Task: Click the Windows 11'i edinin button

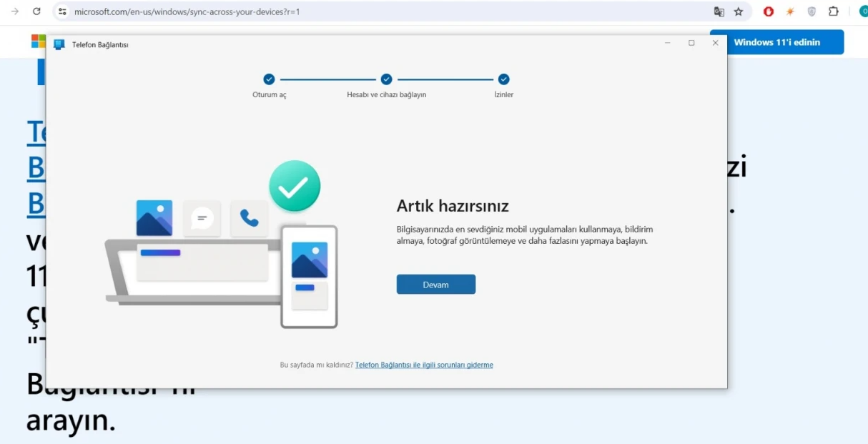Action: click(x=776, y=42)
